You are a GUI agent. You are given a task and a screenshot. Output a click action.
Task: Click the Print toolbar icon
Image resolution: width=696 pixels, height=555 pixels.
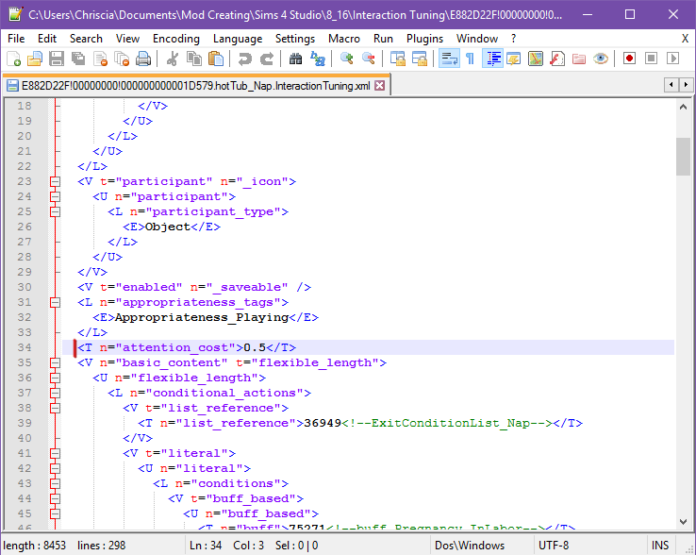[143, 59]
